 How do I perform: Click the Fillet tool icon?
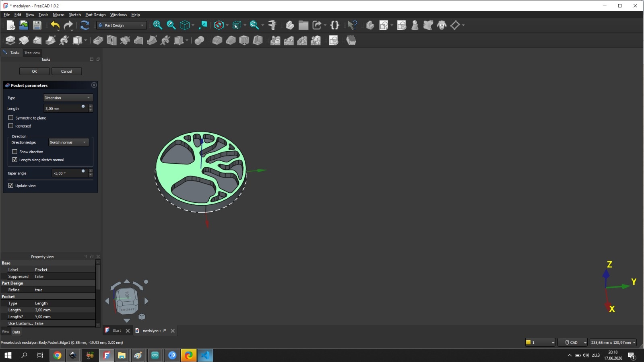[x=217, y=40]
